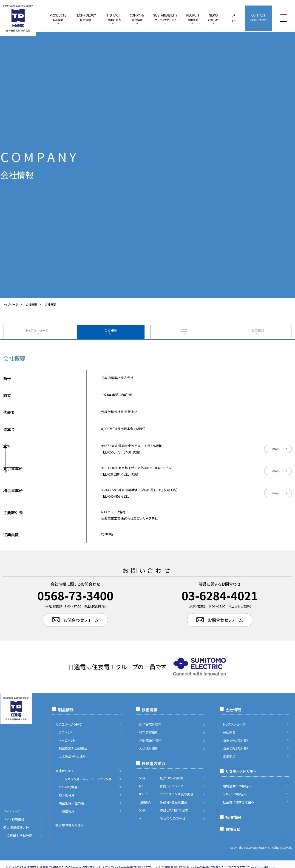Click the Nittuden logo in header
This screenshot has width=295, height=868.
click(x=18, y=19)
